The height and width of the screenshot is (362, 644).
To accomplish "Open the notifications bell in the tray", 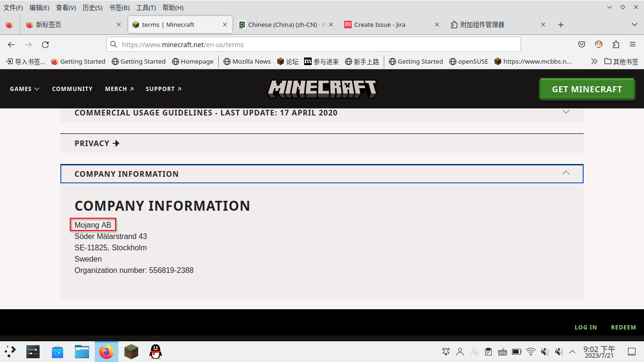I will point(446,352).
